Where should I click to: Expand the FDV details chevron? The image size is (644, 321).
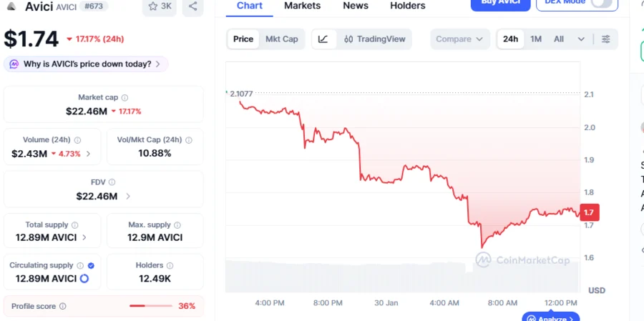(128, 196)
